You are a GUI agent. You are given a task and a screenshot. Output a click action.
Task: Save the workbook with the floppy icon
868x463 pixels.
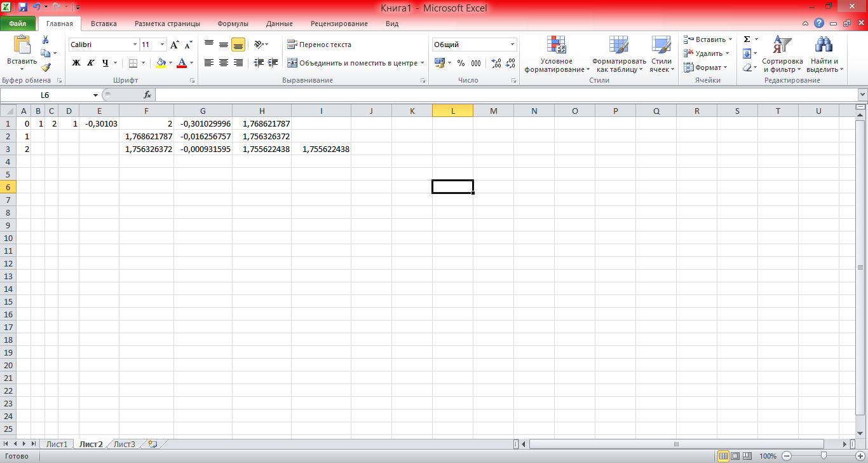23,7
